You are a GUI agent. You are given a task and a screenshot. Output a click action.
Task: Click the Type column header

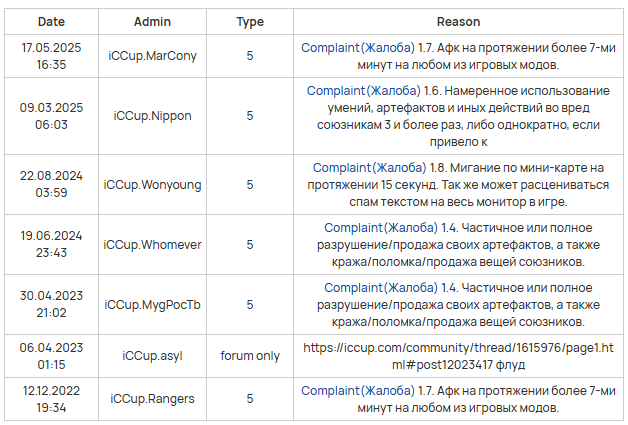(250, 21)
